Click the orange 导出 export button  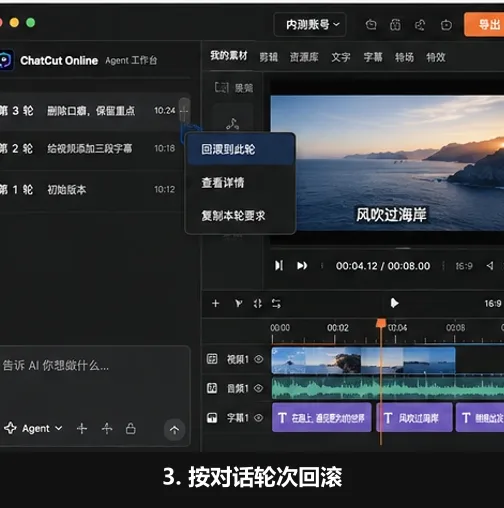point(484,24)
